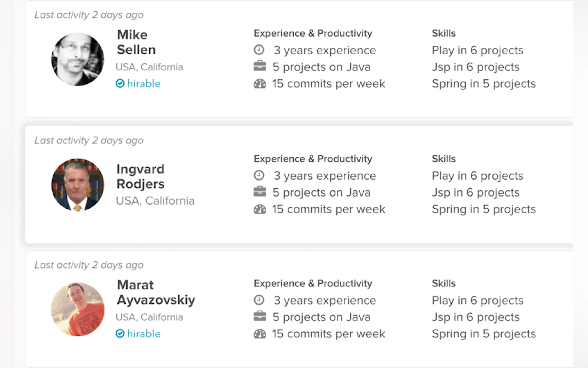This screenshot has width=588, height=368.
Task: Click the briefcase icon in Marat Ayvazovskiy's card
Action: tap(260, 316)
